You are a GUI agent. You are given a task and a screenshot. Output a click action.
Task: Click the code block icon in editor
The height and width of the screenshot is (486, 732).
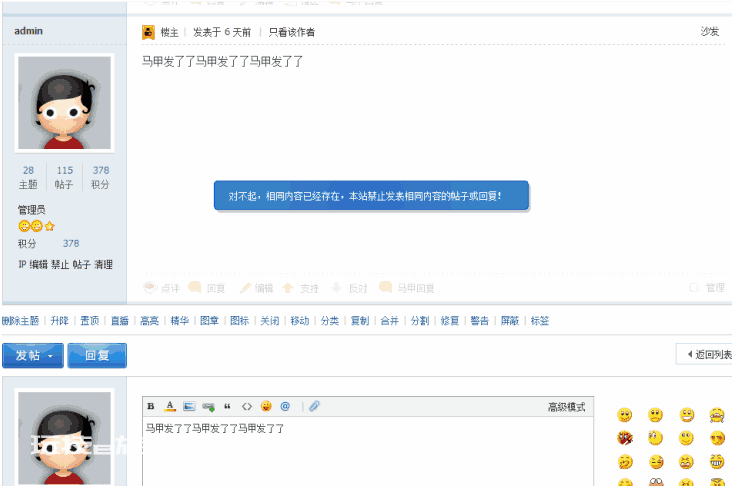point(246,407)
